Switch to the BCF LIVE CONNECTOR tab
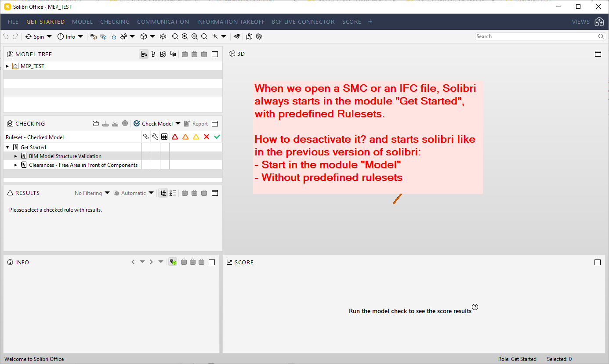Image resolution: width=609 pixels, height=364 pixels. 303,22
